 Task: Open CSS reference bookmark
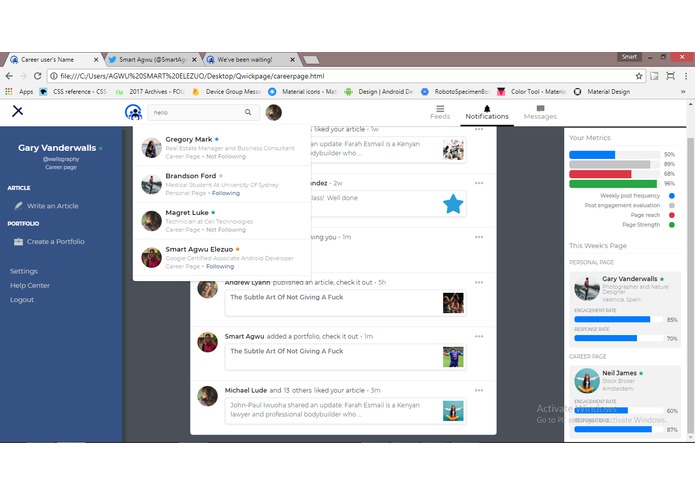(x=74, y=91)
